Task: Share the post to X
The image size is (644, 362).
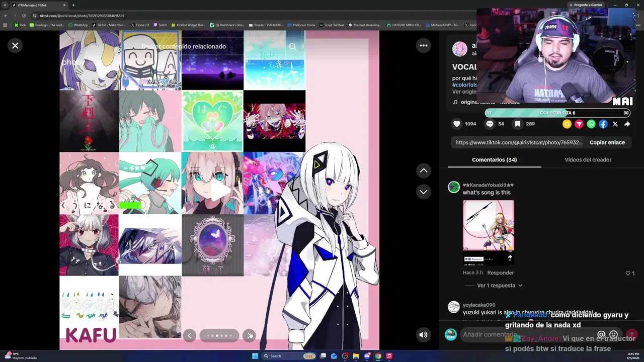Action: point(615,124)
